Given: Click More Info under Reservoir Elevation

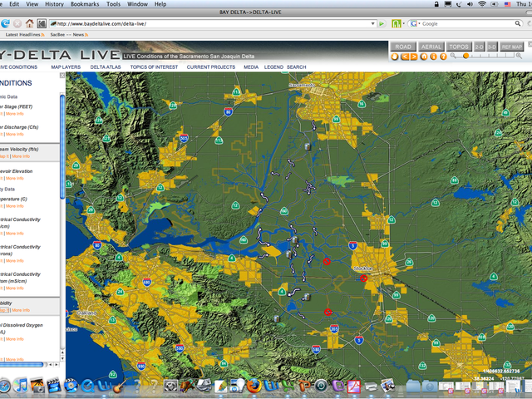Looking at the screenshot, I should pos(15,179).
